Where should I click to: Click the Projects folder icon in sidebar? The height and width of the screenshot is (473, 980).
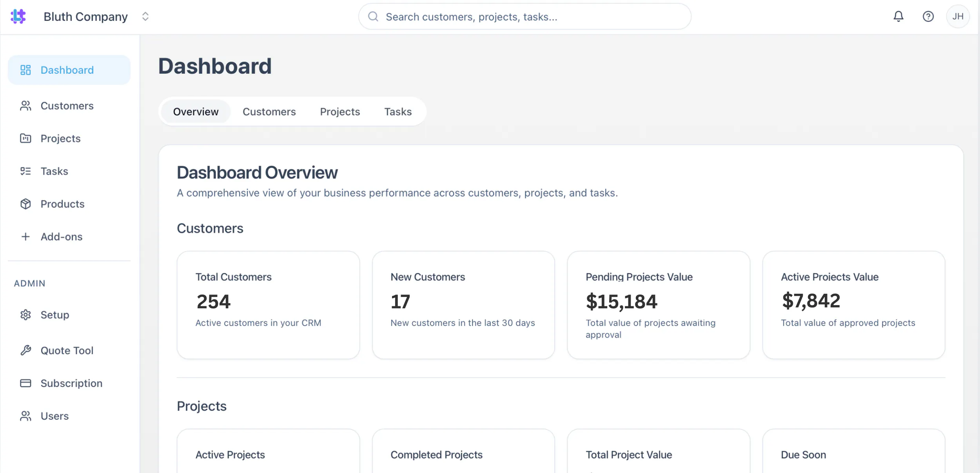tap(25, 138)
